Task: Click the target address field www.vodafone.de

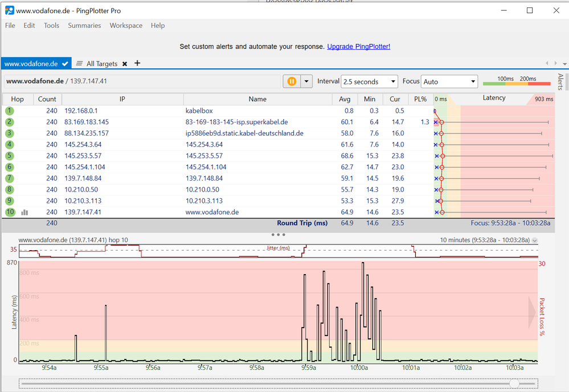Action: pyautogui.click(x=142, y=81)
